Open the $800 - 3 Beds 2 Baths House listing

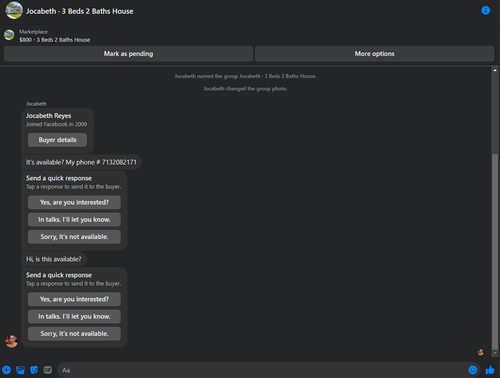[x=55, y=40]
